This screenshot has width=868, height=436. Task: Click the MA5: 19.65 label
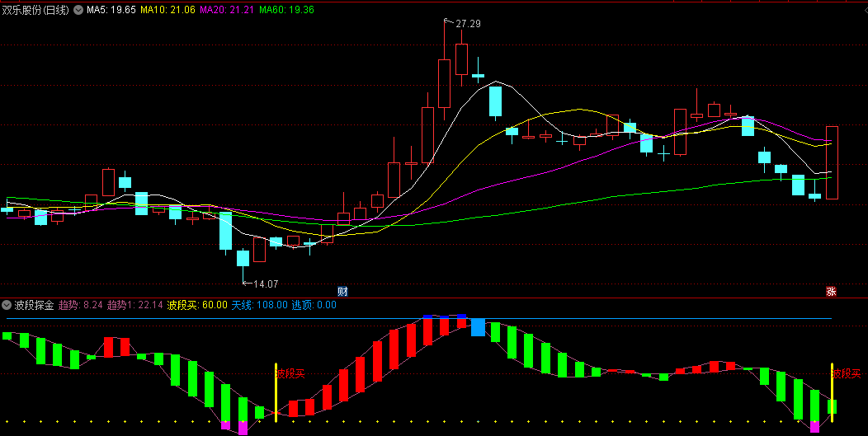111,10
